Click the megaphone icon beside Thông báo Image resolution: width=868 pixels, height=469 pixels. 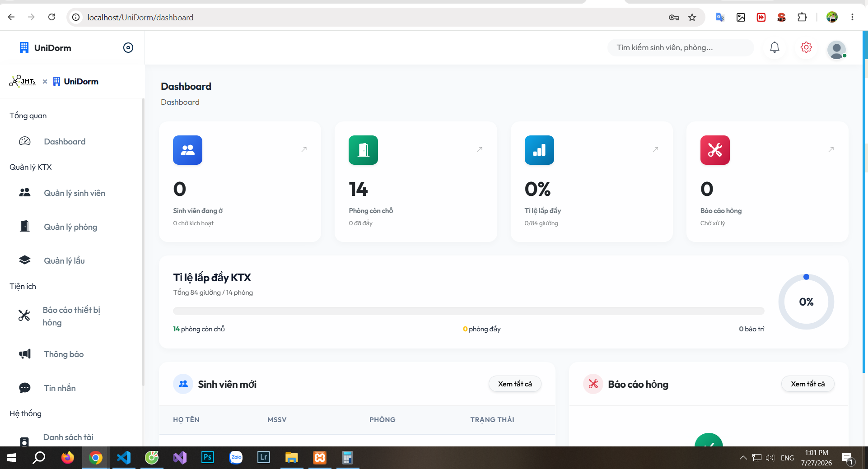tap(25, 354)
